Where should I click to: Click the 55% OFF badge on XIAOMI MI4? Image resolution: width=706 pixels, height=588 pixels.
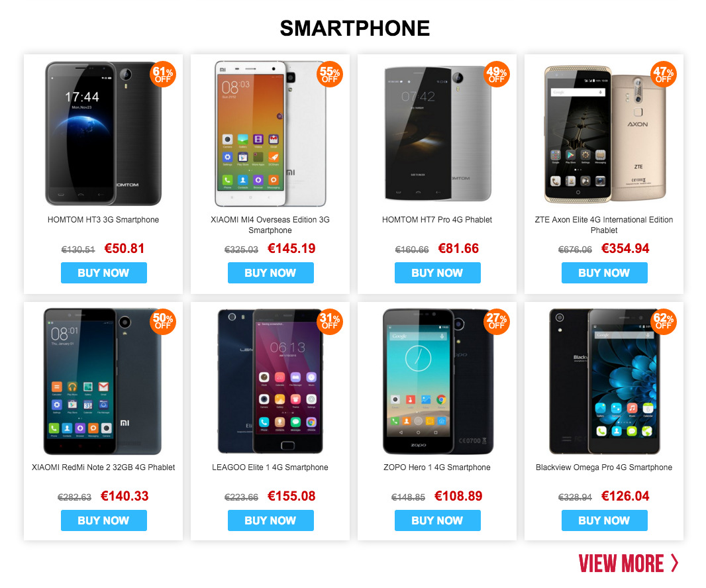330,74
